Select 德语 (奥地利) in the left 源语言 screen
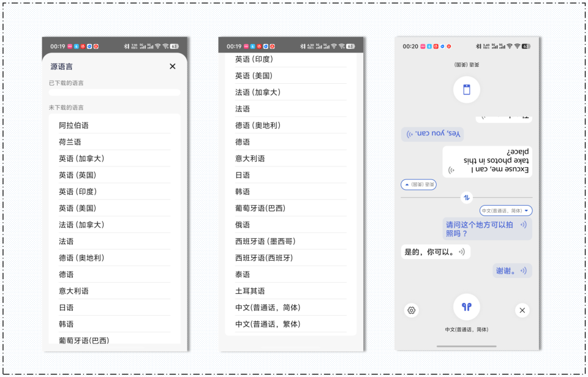The height and width of the screenshot is (377, 588). pyautogui.click(x=115, y=258)
